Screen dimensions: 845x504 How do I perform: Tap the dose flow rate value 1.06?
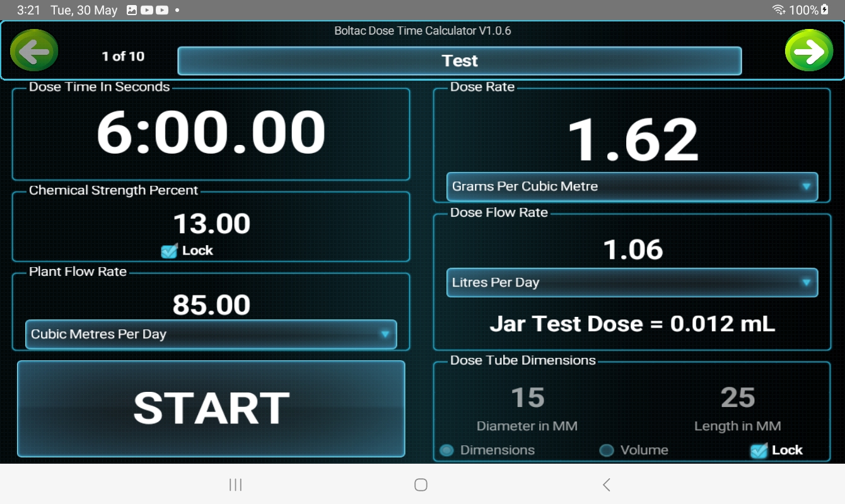[633, 249]
